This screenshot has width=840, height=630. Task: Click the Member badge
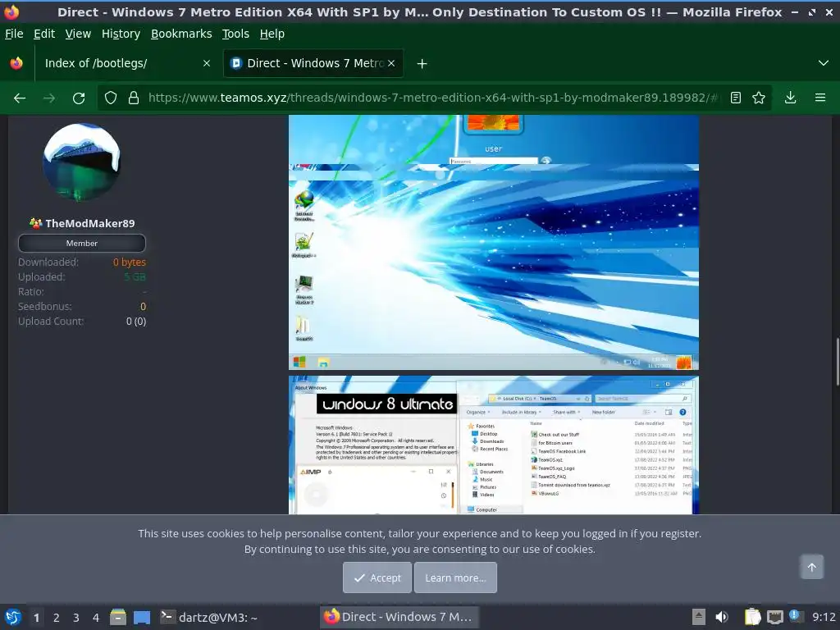coord(82,243)
